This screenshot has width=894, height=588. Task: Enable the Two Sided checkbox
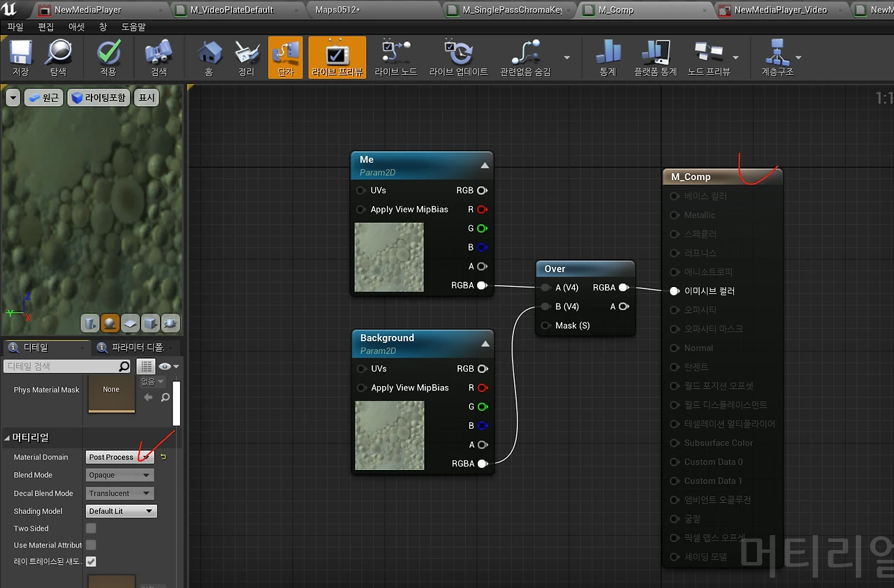tap(91, 529)
